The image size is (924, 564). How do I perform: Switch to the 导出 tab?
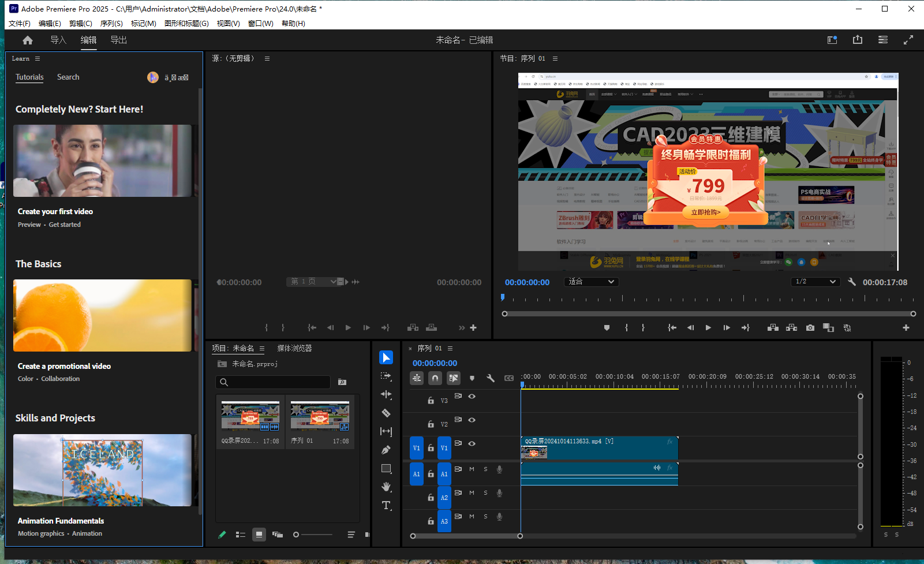point(118,40)
